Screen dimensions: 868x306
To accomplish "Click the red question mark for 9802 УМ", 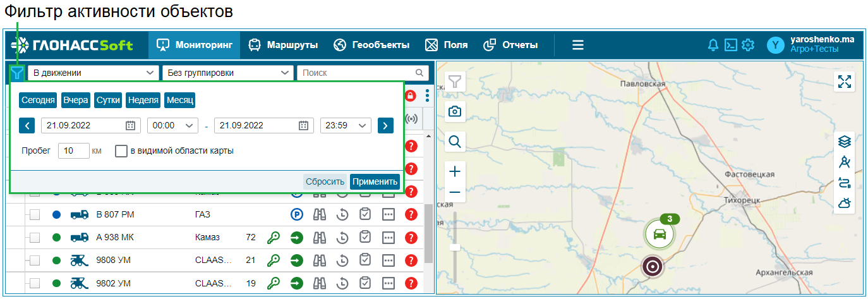I will (x=411, y=283).
